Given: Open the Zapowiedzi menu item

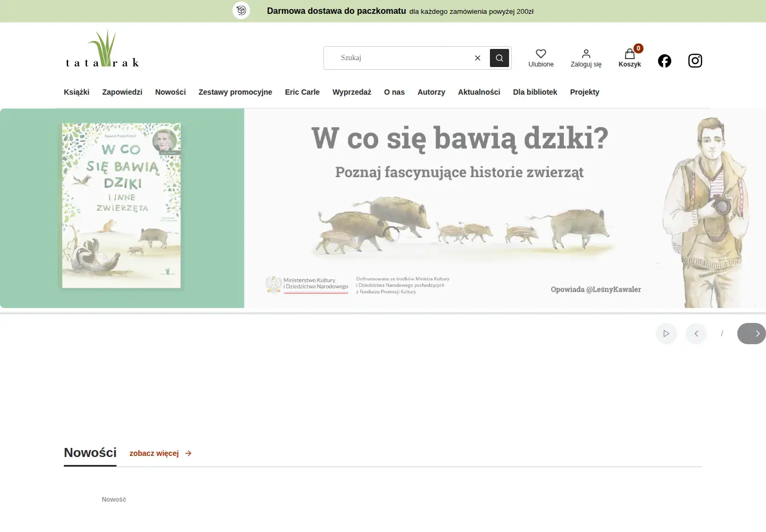Looking at the screenshot, I should point(122,92).
